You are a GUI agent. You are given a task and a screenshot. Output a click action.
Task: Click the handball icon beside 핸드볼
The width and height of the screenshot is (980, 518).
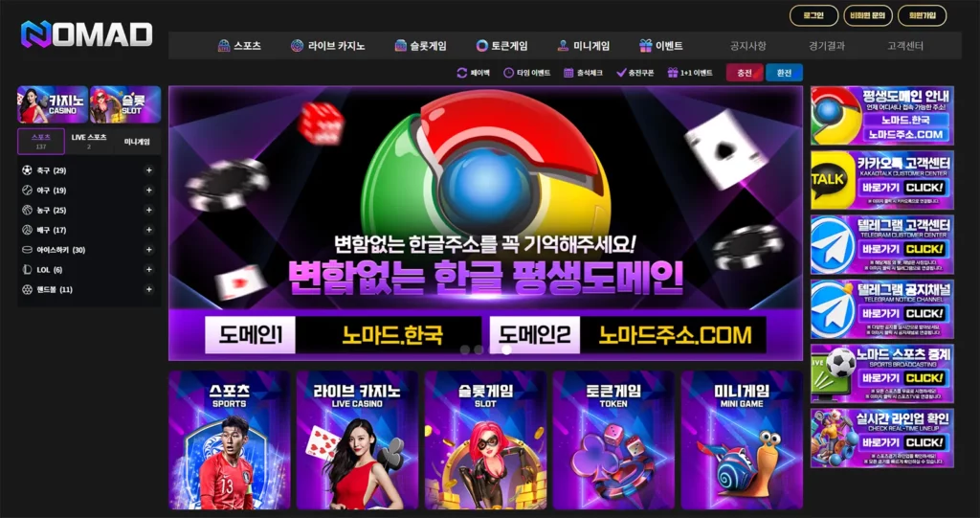27,290
